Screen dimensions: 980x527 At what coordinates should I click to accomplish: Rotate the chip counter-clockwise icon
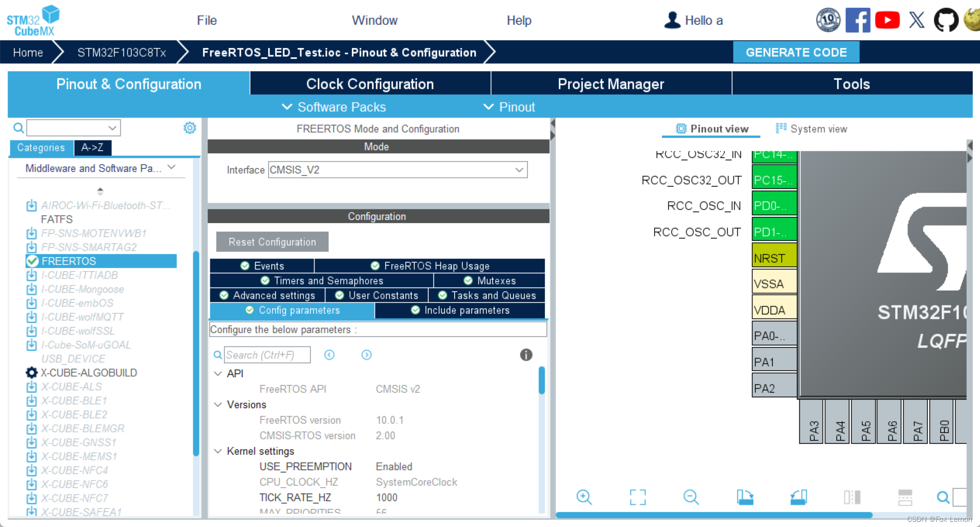click(x=798, y=497)
